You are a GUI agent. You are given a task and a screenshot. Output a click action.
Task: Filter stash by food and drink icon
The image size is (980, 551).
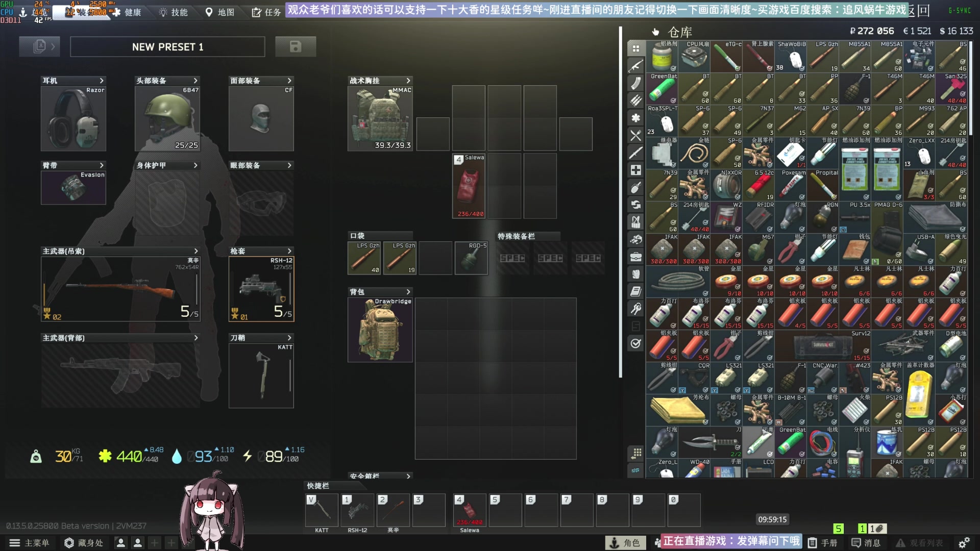pyautogui.click(x=635, y=135)
